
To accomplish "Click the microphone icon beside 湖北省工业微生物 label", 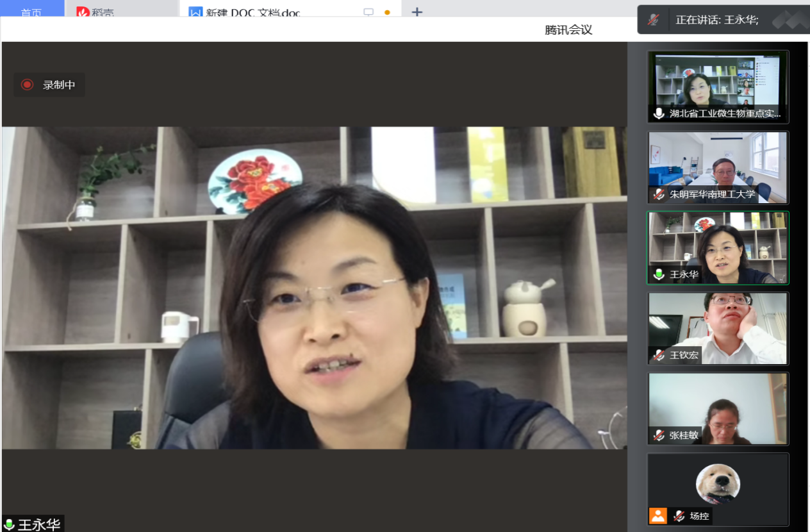I will click(x=659, y=114).
